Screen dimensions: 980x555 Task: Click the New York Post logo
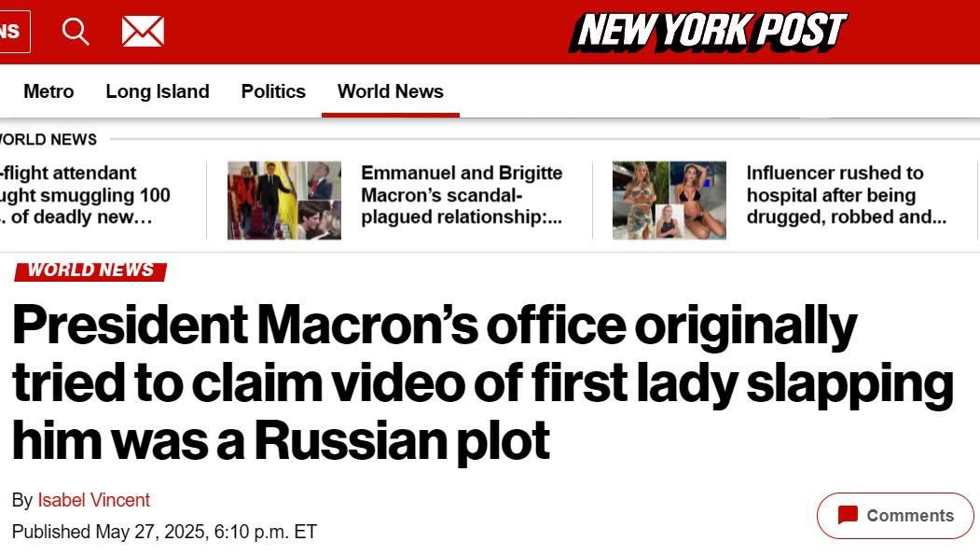pyautogui.click(x=708, y=31)
